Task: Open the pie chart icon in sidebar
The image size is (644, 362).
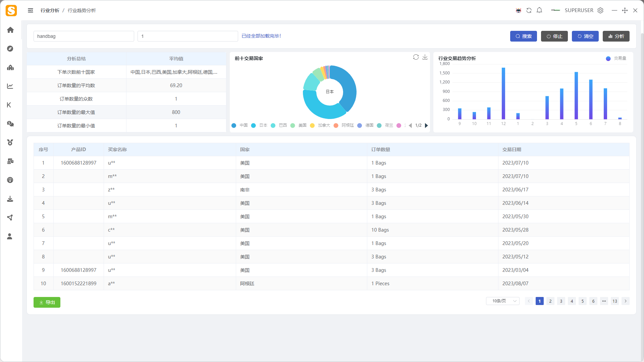Action: 10,180
